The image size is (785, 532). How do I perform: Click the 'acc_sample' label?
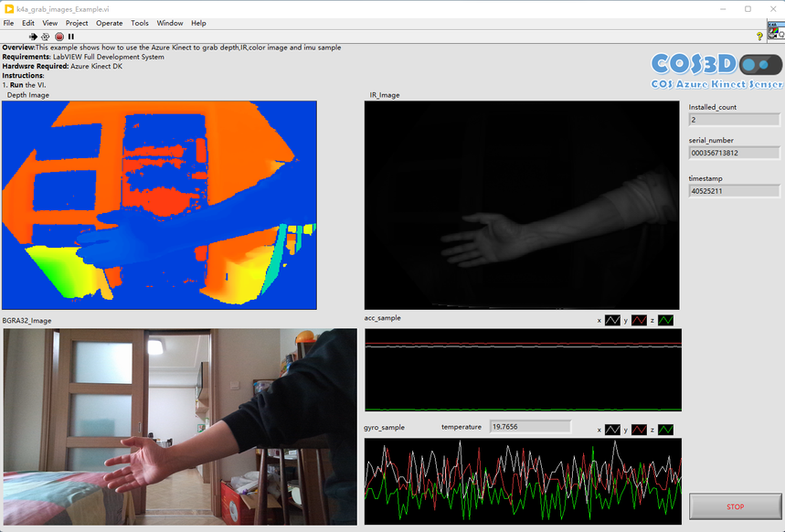click(x=383, y=317)
